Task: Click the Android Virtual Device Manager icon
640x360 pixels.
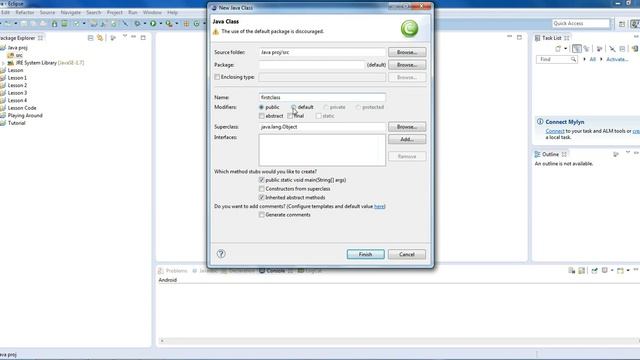Action: [64, 24]
